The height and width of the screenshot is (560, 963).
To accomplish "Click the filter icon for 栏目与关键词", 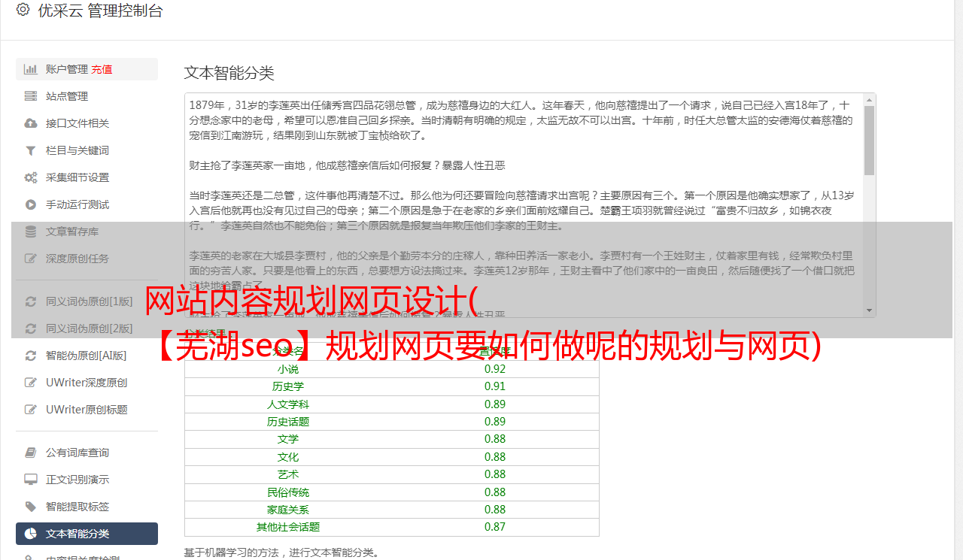I will (31, 150).
